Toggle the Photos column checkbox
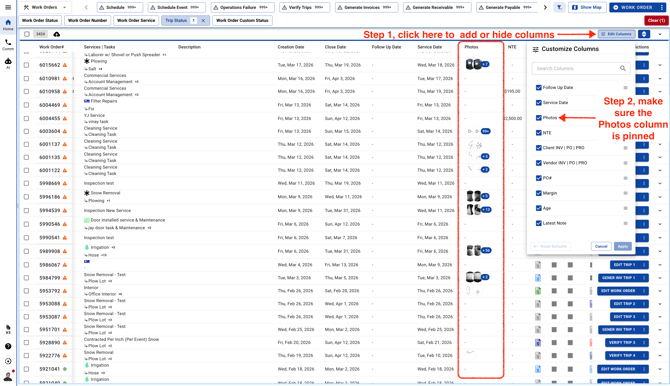This screenshot has height=386, width=670. tap(538, 118)
